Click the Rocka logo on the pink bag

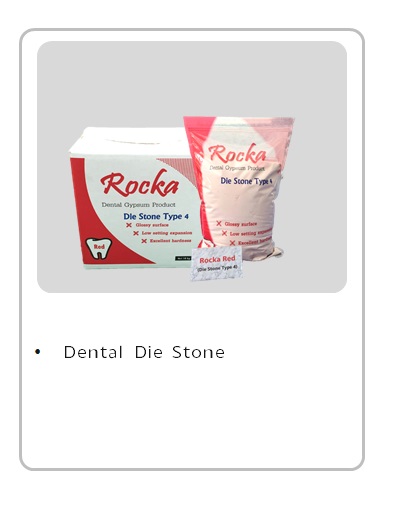click(237, 154)
